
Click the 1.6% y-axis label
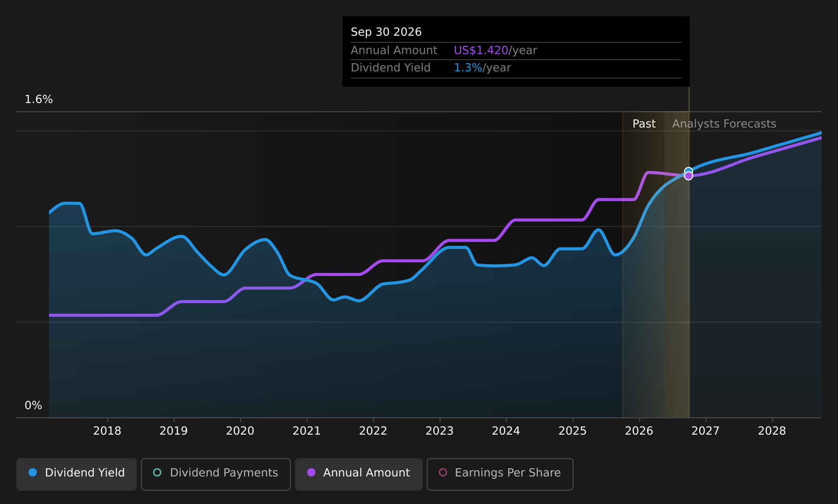pos(39,99)
